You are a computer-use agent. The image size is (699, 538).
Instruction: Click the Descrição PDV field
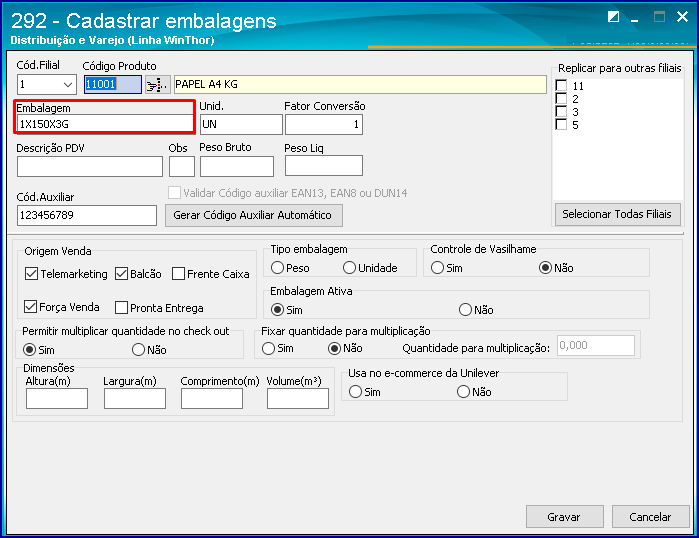[90, 167]
